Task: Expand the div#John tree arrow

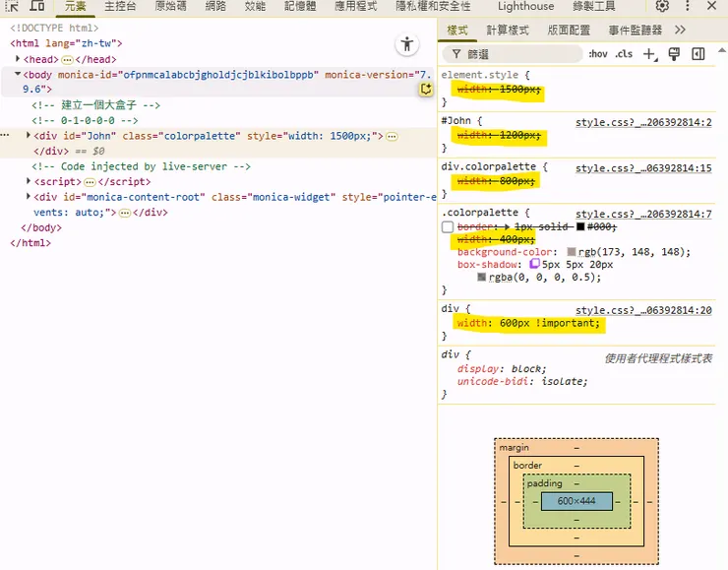Action: (x=29, y=135)
